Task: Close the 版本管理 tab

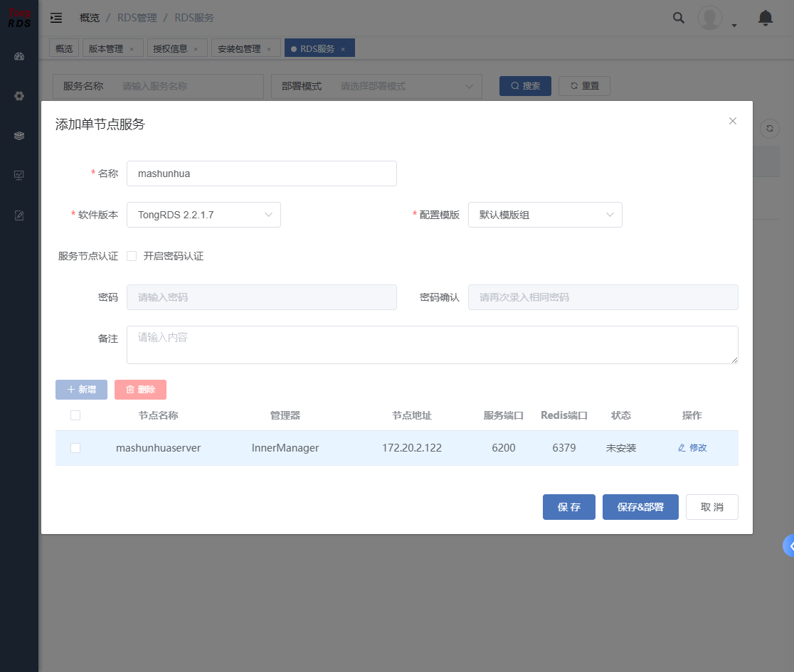Action: 132,49
